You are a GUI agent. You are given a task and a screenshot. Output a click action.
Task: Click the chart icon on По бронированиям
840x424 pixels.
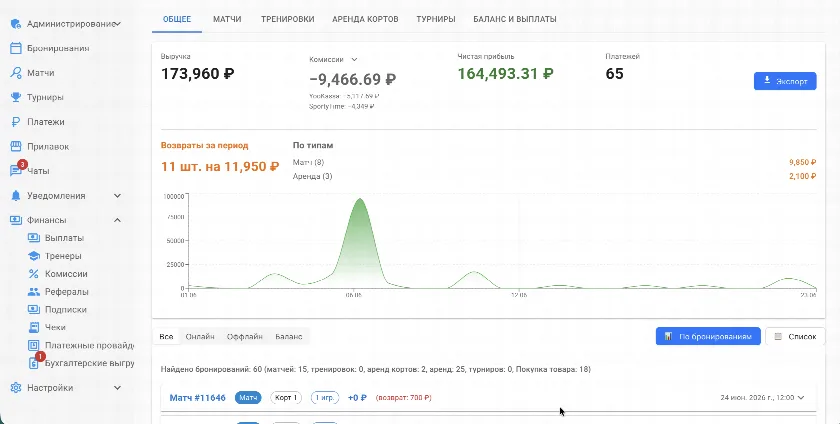[x=668, y=337]
